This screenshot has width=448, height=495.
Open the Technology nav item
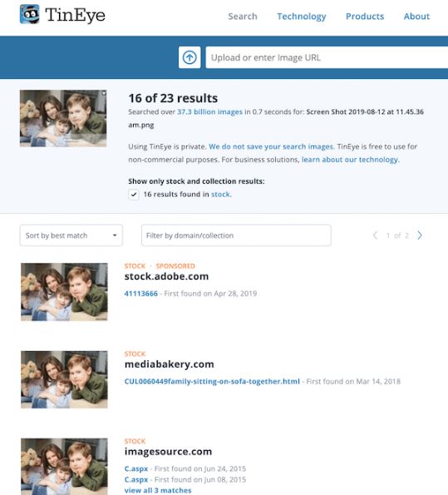pyautogui.click(x=302, y=17)
